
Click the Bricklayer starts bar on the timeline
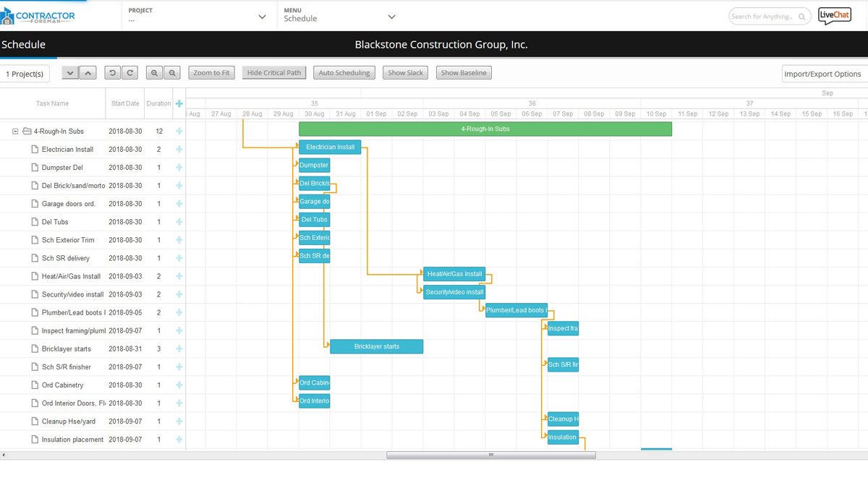pos(376,346)
